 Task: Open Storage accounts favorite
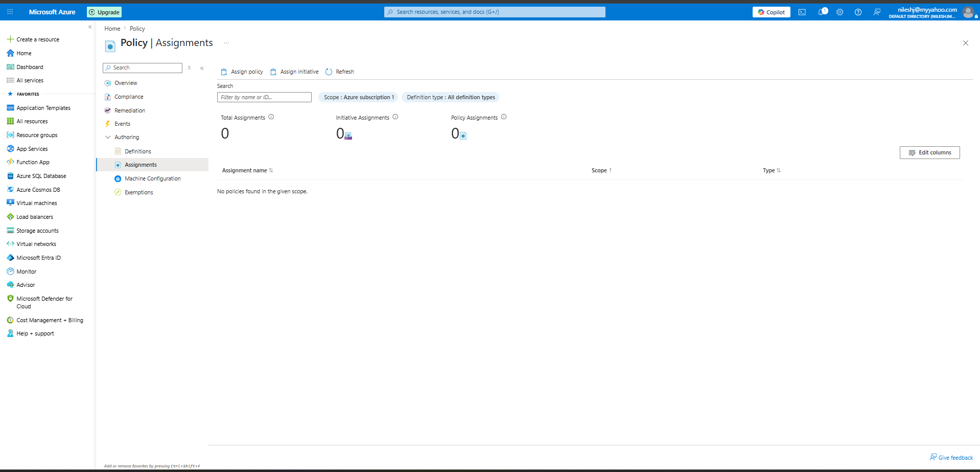[x=33, y=231]
